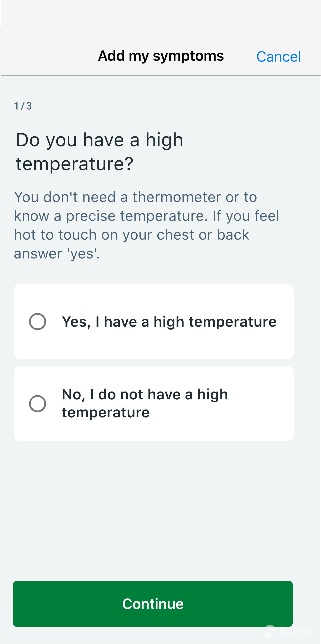Click the Neowin logo watermark icon

(x=270, y=631)
